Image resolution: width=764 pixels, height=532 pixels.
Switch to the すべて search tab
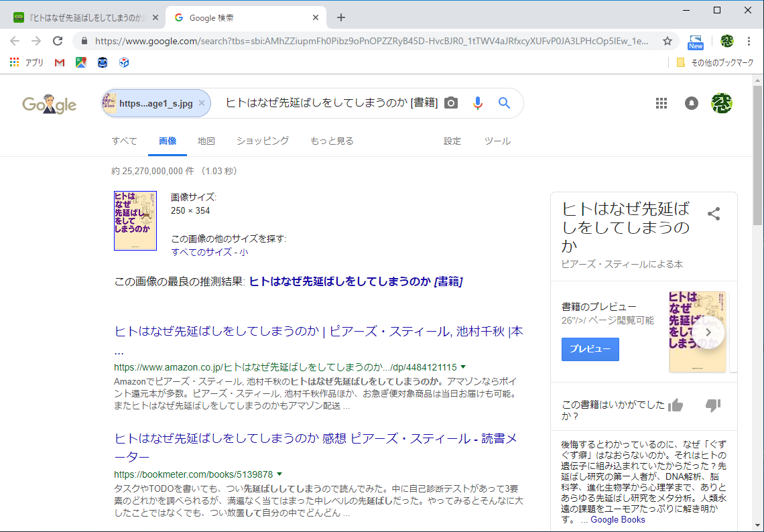pyautogui.click(x=124, y=141)
